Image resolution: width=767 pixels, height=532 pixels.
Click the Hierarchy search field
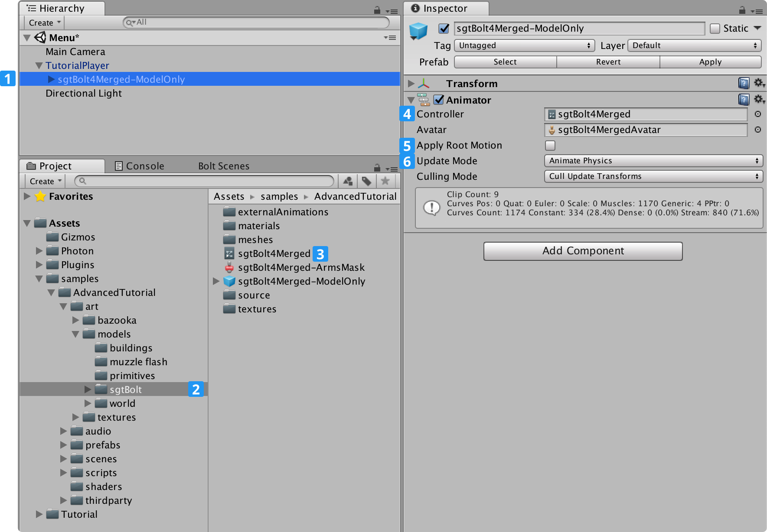(256, 22)
